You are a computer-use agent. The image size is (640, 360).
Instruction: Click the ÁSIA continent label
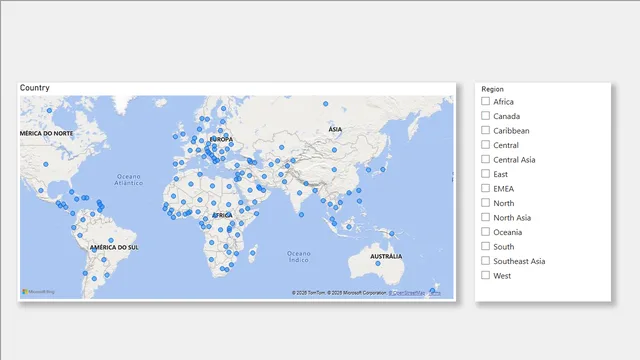335,129
